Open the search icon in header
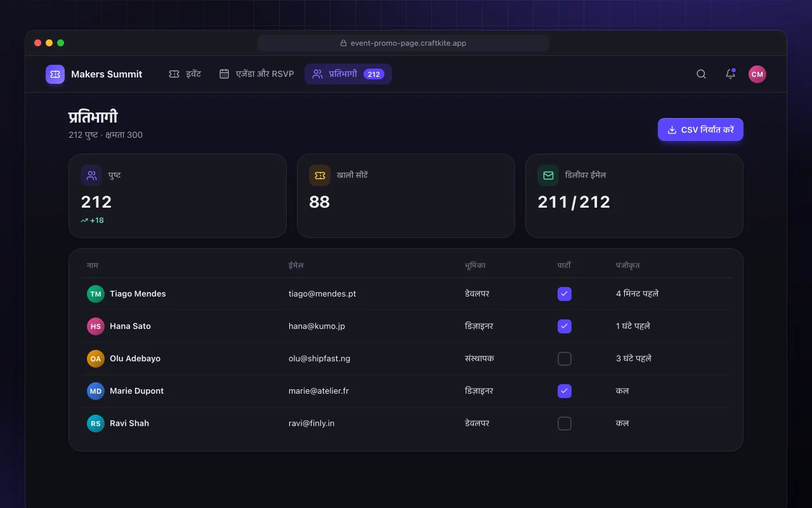Screen dimensions: 812x508 [x=701, y=74]
